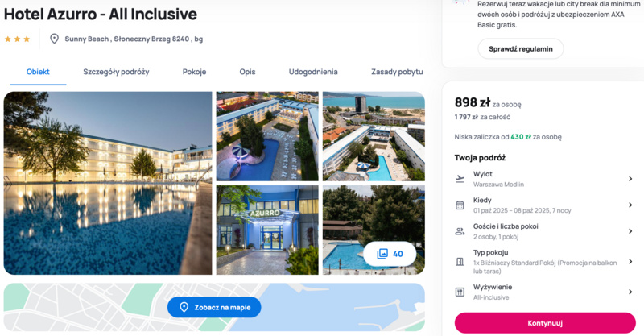Open the Udogodnienia tab
This screenshot has width=644, height=336.
pyautogui.click(x=313, y=72)
